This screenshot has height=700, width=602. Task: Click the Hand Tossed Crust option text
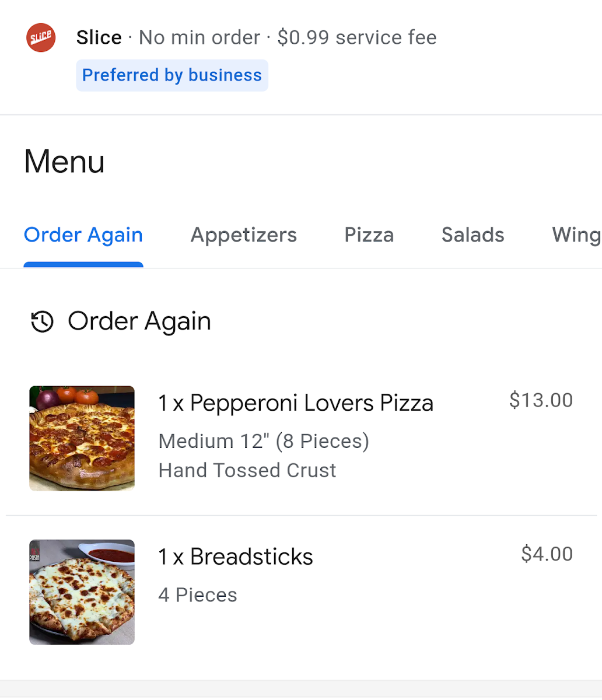247,470
